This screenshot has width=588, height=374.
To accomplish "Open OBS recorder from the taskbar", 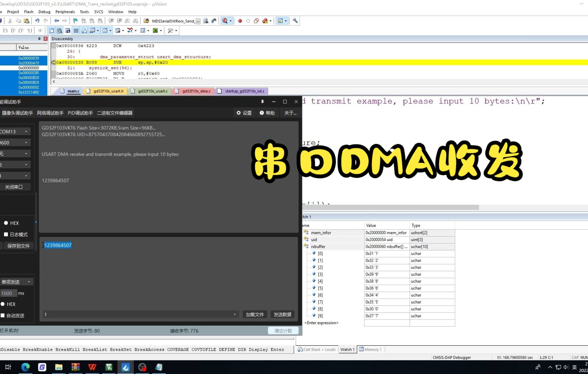I will [x=142, y=367].
